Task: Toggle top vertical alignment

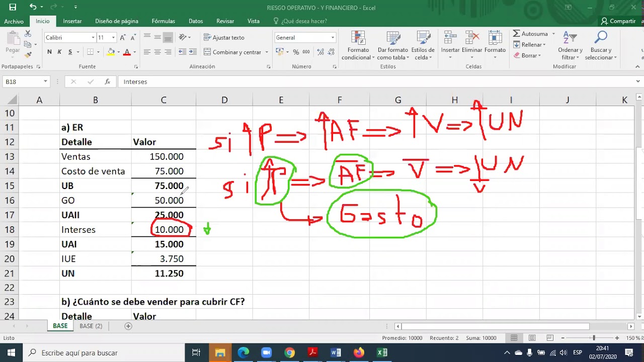Action: 147,37
